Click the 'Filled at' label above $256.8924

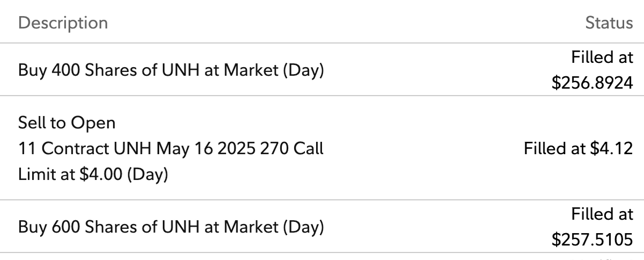(602, 57)
